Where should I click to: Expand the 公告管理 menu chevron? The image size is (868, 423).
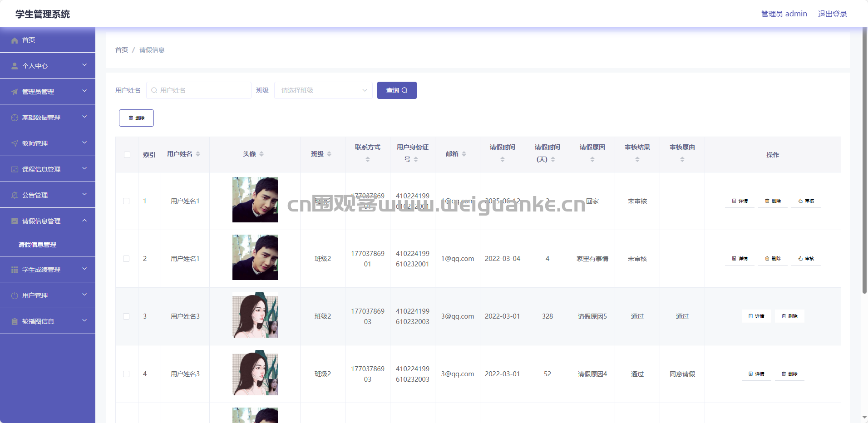click(84, 195)
